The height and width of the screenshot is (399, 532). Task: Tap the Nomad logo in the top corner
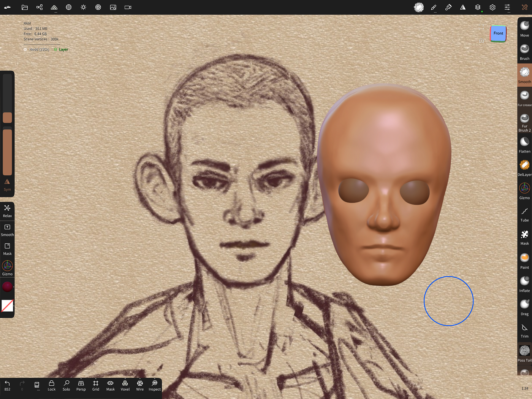[x=7, y=7]
